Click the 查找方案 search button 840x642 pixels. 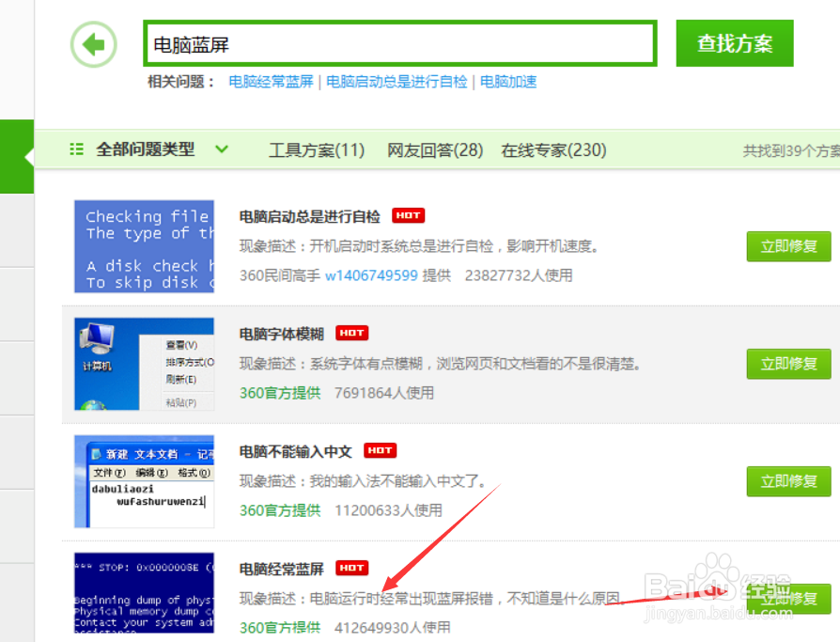coord(734,43)
